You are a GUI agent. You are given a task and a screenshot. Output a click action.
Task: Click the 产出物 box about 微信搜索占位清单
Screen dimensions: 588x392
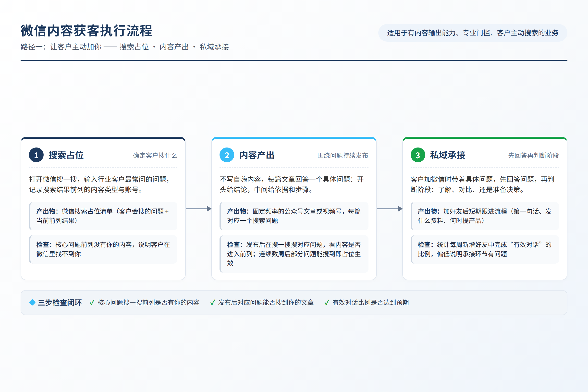click(103, 216)
